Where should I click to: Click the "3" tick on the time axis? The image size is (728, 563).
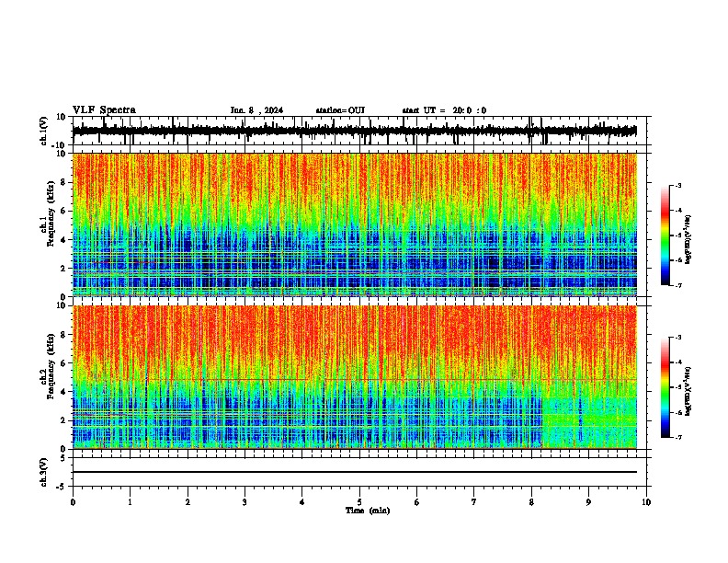click(245, 502)
